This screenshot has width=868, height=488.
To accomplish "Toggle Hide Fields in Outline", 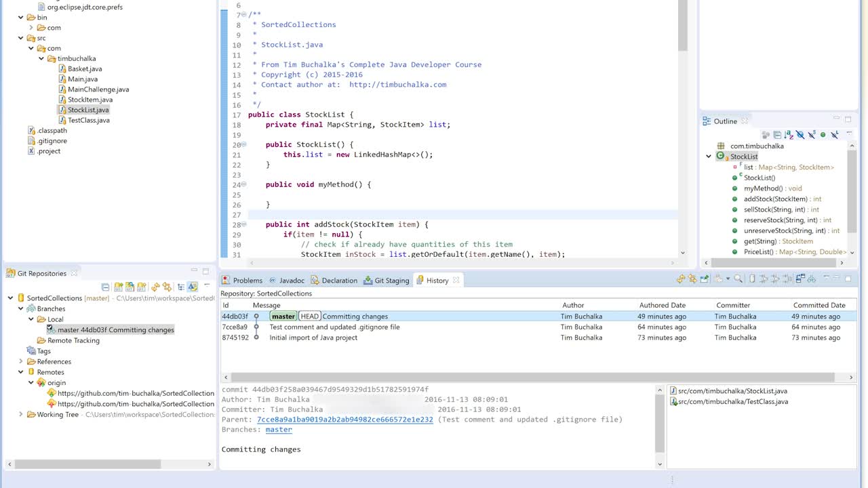I will pos(800,135).
